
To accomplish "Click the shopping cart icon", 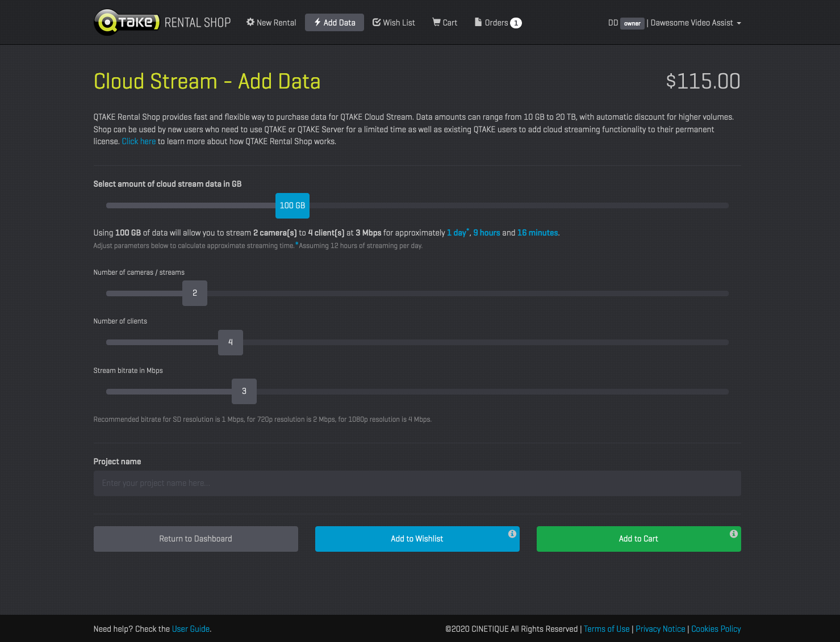I will pos(436,22).
